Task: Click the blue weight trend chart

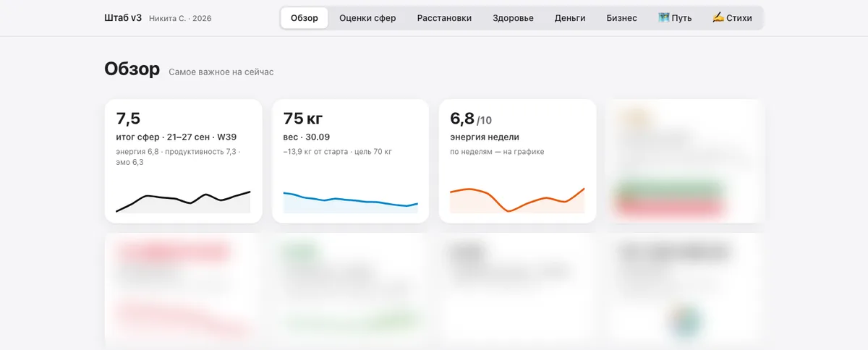Action: (x=351, y=202)
